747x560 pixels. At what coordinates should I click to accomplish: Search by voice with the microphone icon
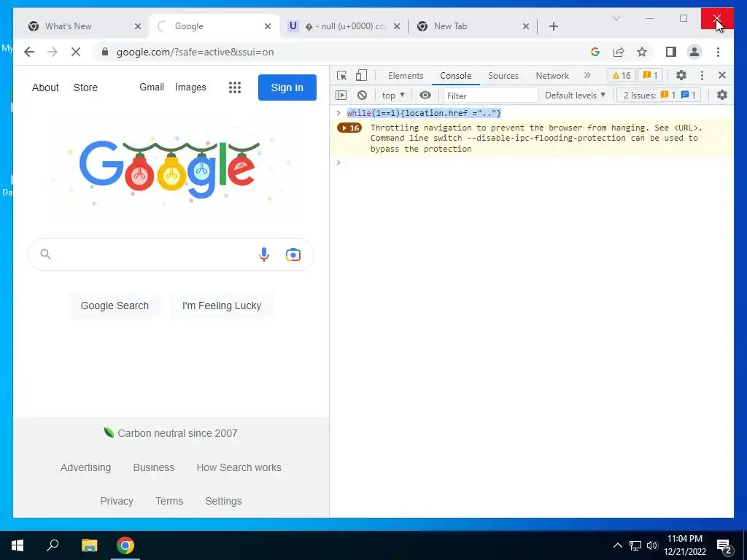[264, 254]
